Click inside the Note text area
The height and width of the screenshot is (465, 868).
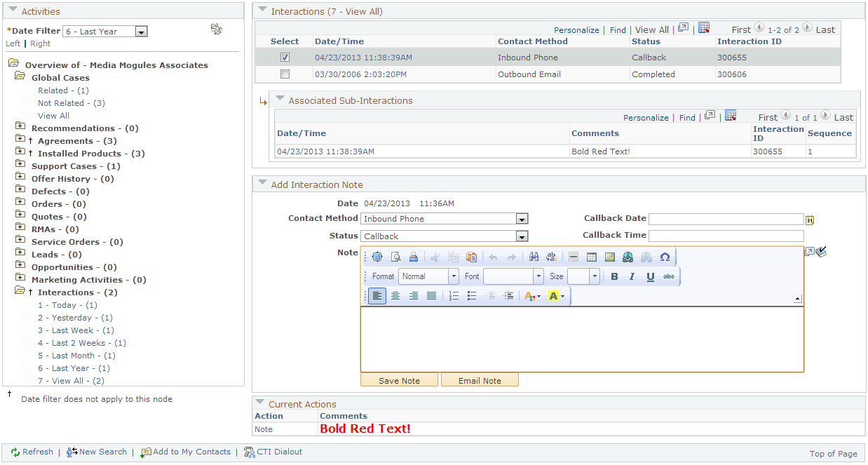point(582,339)
